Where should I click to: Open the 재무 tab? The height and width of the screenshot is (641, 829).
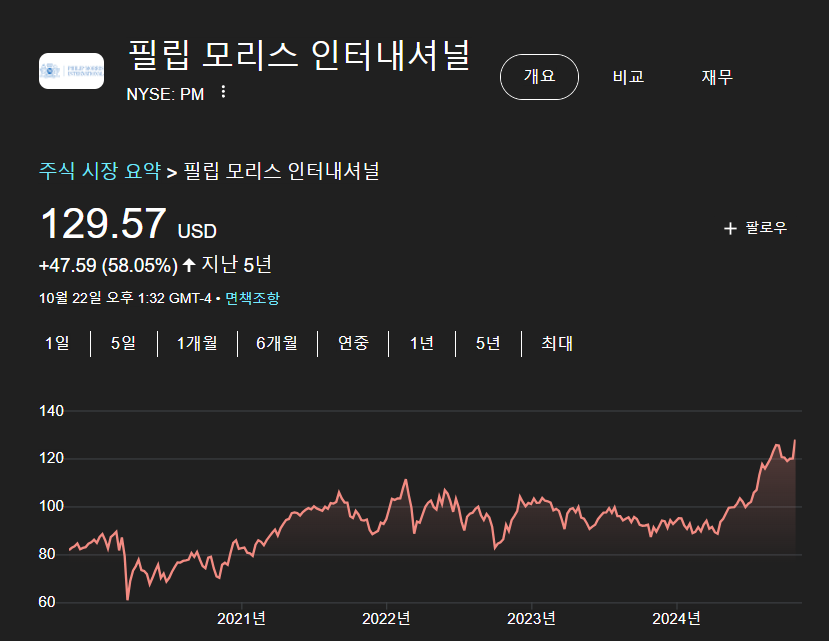click(x=717, y=77)
